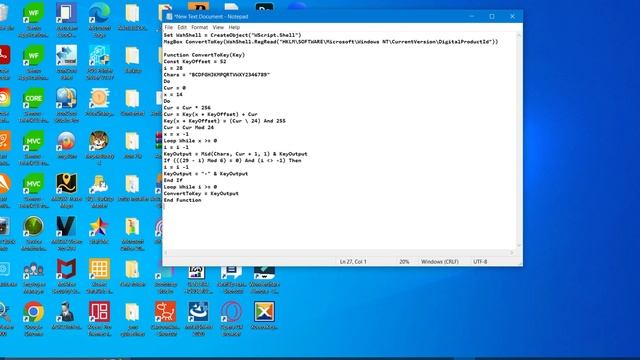
Task: Open the File menu in Notepad
Action: pos(169,27)
